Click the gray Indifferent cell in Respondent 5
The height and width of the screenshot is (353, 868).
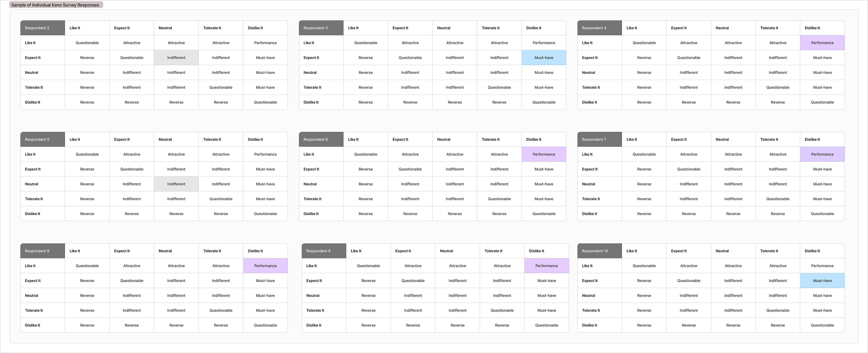pyautogui.click(x=176, y=184)
